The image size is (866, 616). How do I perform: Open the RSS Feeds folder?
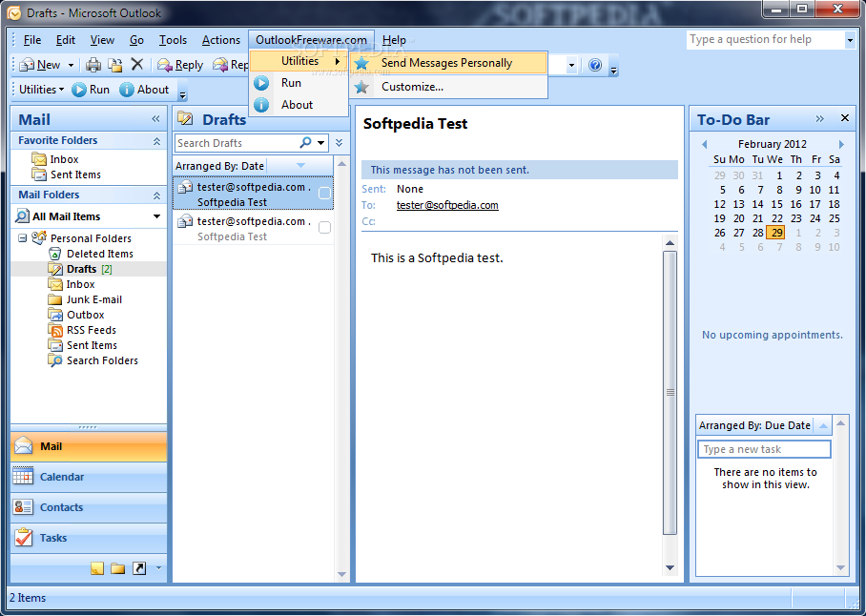point(82,330)
